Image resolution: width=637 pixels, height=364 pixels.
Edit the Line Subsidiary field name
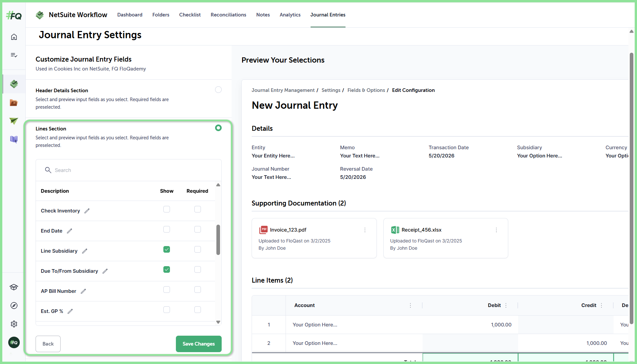pos(85,251)
